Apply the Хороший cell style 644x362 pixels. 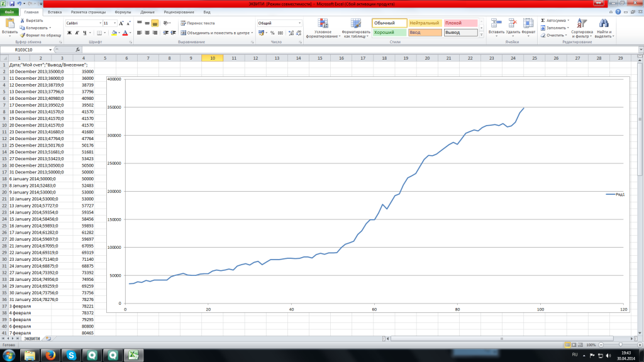point(389,33)
